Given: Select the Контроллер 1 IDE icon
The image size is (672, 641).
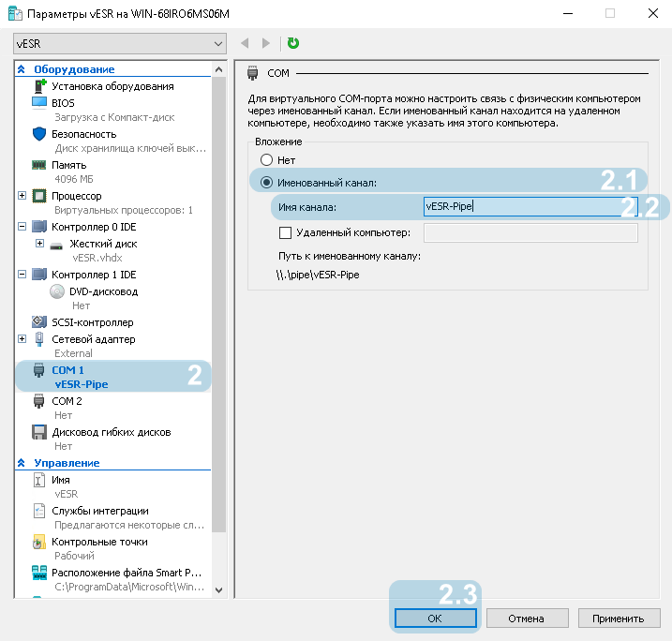Looking at the screenshot, I should click(x=39, y=275).
